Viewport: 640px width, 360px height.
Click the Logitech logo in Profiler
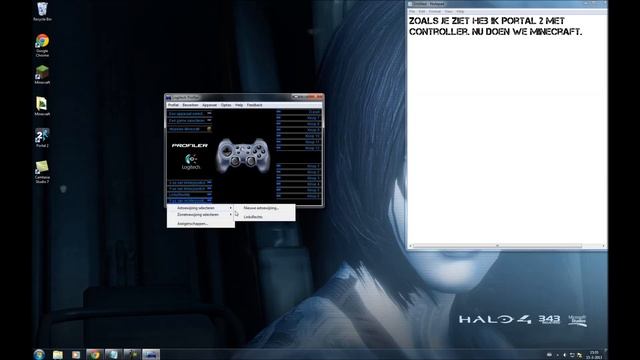tap(191, 162)
